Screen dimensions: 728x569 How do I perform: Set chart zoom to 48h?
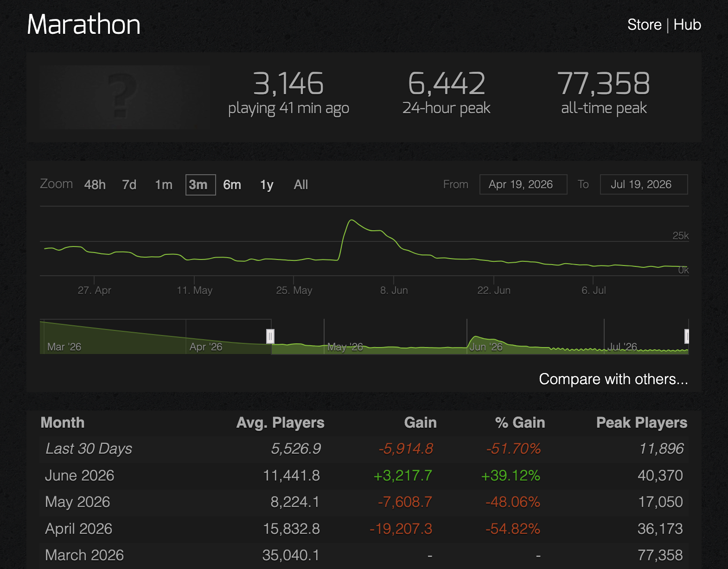coord(95,185)
